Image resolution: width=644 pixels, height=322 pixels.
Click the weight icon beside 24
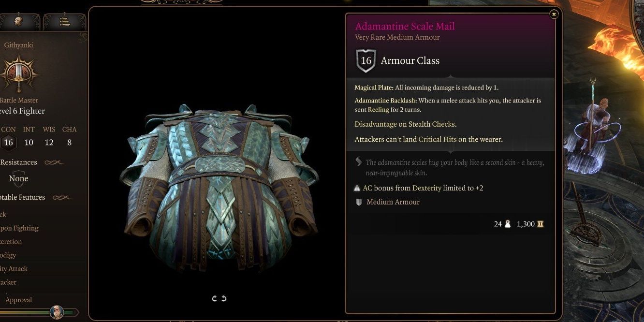click(x=508, y=224)
